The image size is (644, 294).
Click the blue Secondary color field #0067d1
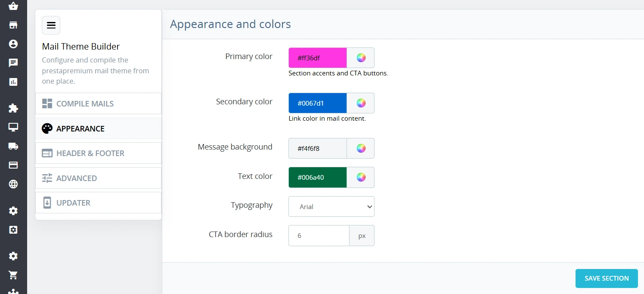[318, 103]
